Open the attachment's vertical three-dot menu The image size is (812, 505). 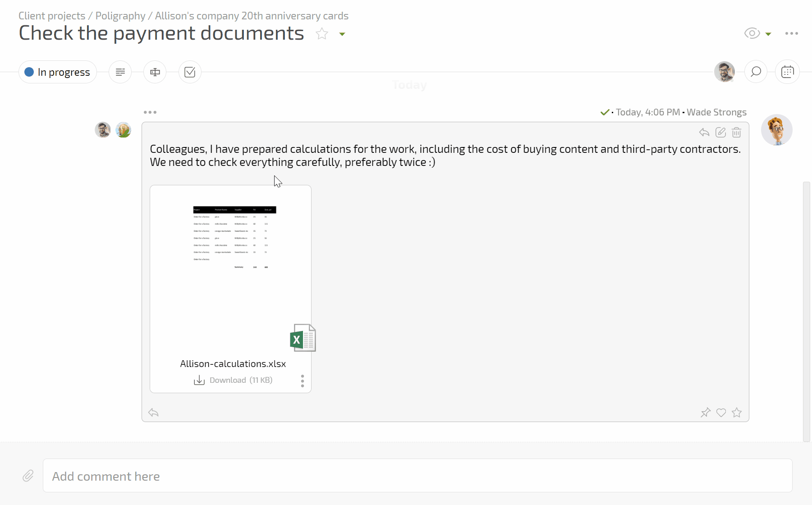302,381
